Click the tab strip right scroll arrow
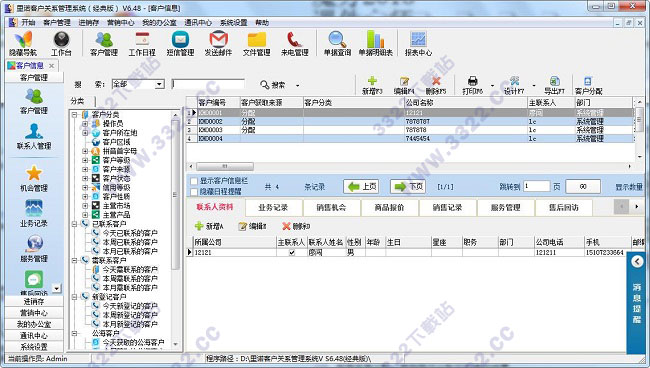The height and width of the screenshot is (368, 650). pyautogui.click(x=636, y=206)
